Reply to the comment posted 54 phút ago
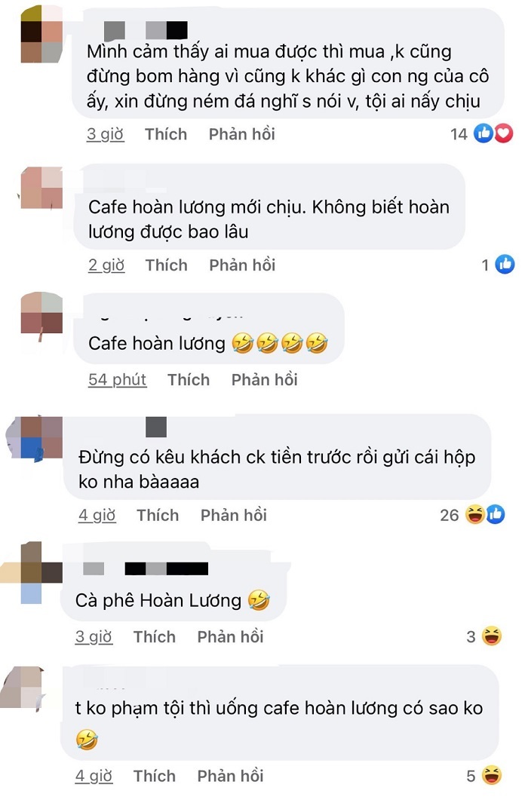Viewport: 528px width, 812px height. point(264,379)
